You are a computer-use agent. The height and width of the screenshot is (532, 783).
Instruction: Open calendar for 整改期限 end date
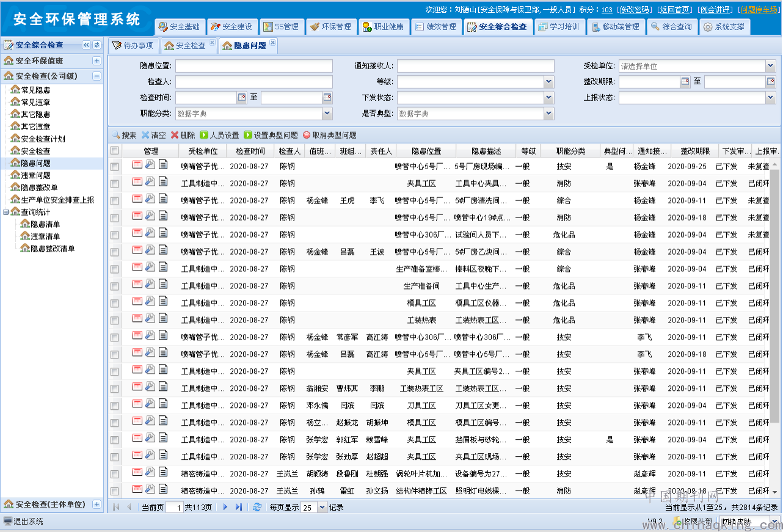click(771, 82)
